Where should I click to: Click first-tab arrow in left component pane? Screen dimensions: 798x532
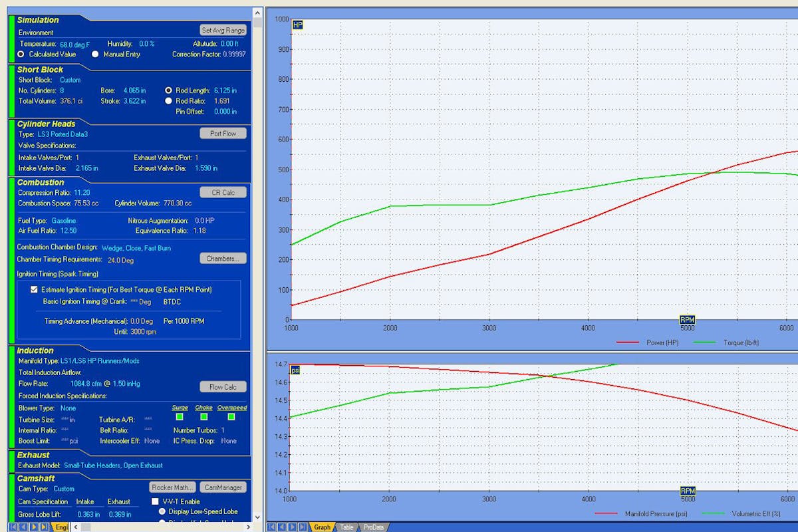click(13, 527)
